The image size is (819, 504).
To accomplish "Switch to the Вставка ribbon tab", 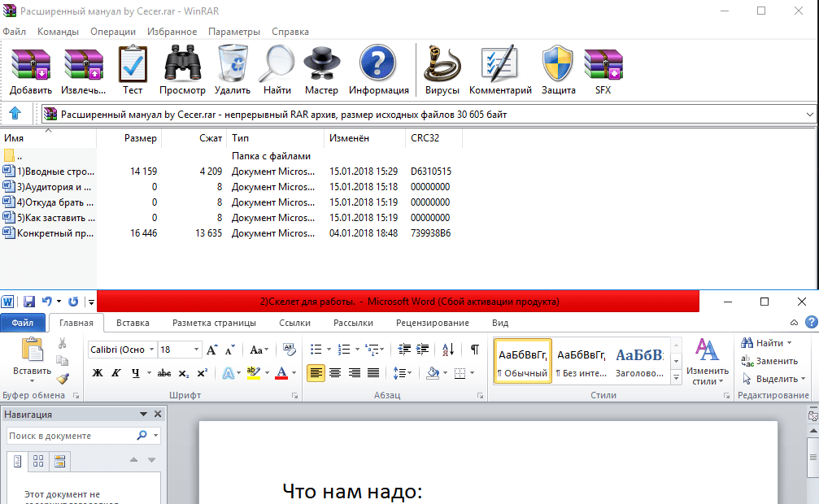I will 133,323.
